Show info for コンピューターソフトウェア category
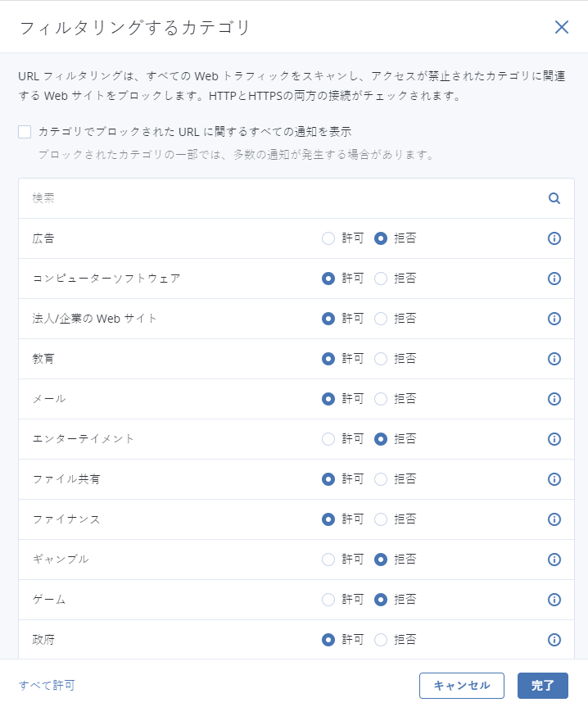Viewport: 588px width, 707px height. click(x=554, y=279)
